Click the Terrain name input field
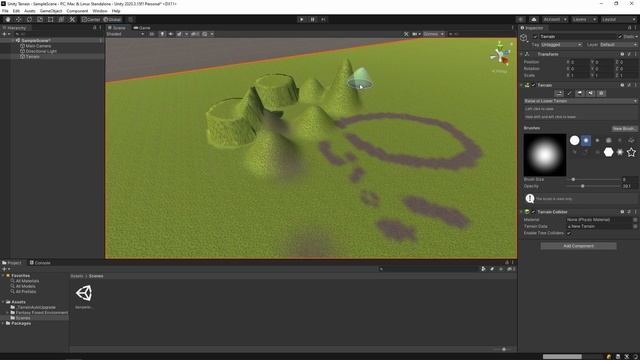Image resolution: width=640 pixels, height=360 pixels. [x=578, y=37]
